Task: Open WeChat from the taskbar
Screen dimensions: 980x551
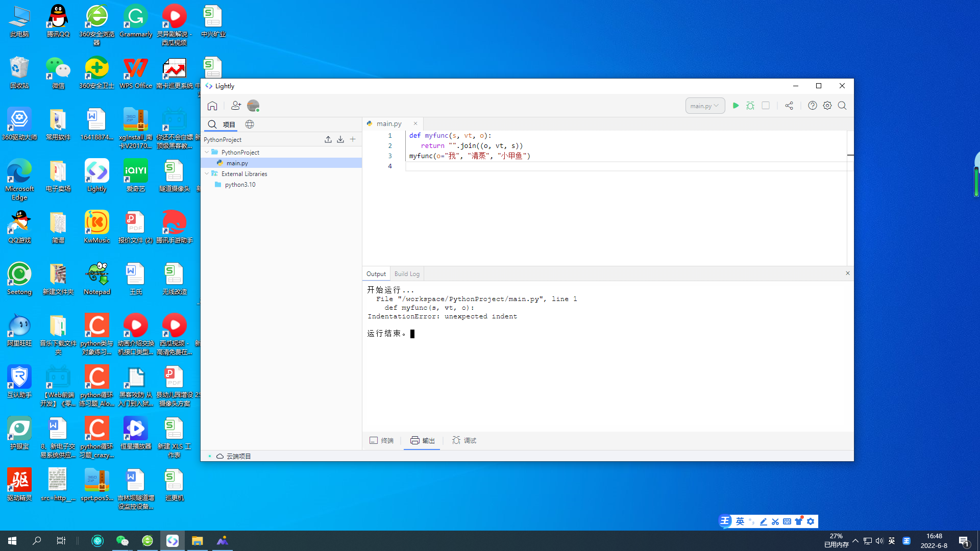Action: tap(122, 541)
